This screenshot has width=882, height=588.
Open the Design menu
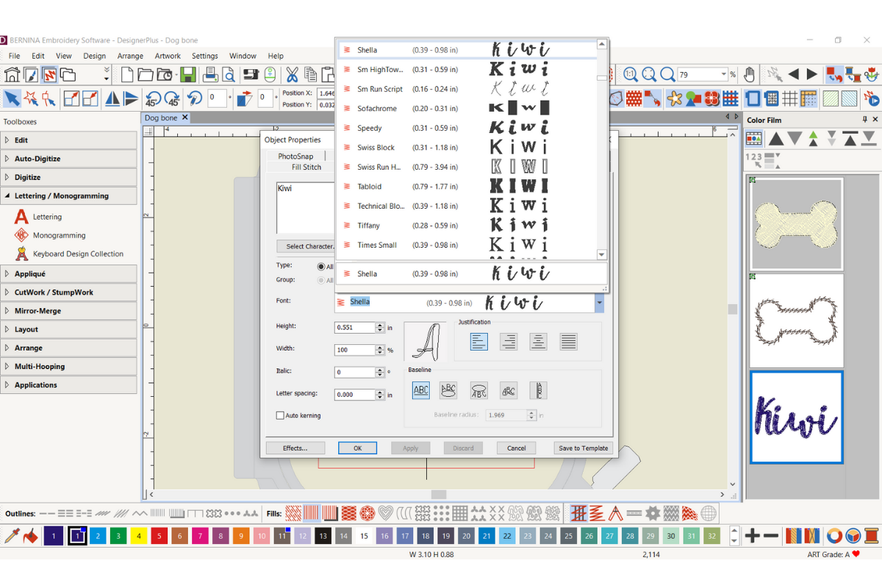point(94,56)
